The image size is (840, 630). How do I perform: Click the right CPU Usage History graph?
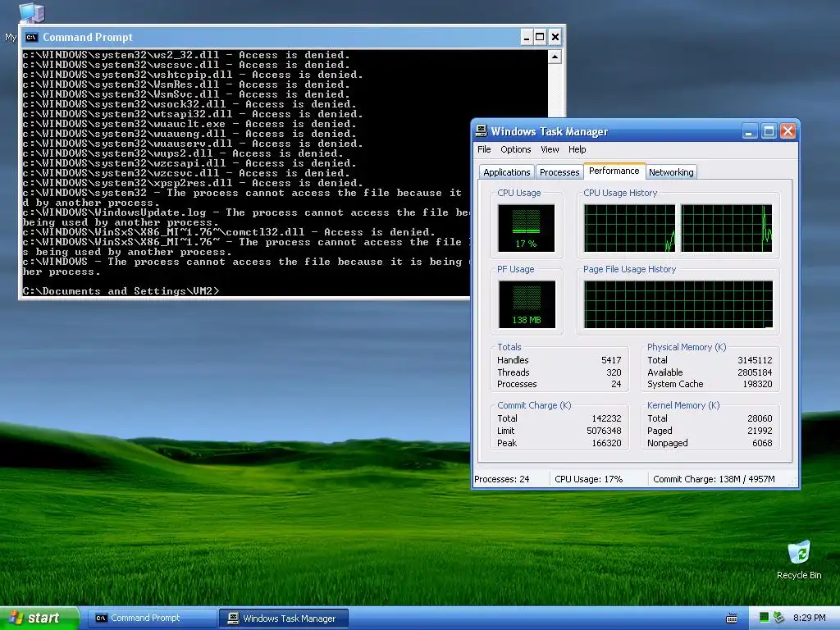tap(727, 228)
